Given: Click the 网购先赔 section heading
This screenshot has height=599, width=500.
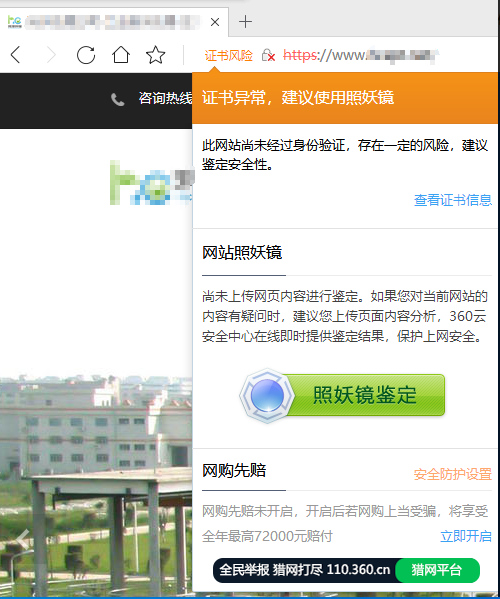Looking at the screenshot, I should [x=234, y=470].
